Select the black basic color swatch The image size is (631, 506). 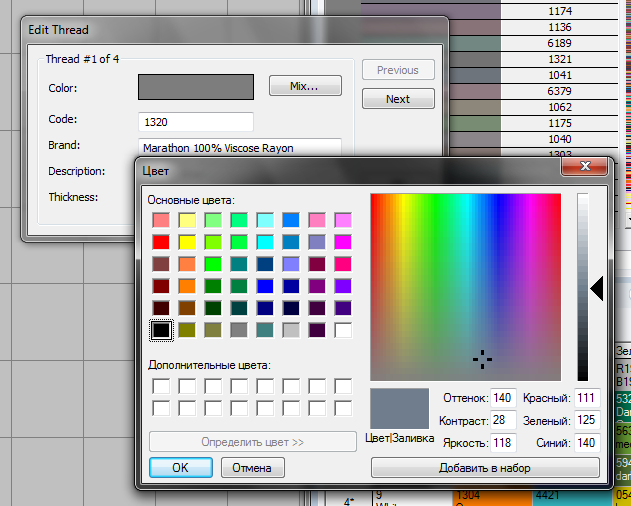pyautogui.click(x=160, y=329)
